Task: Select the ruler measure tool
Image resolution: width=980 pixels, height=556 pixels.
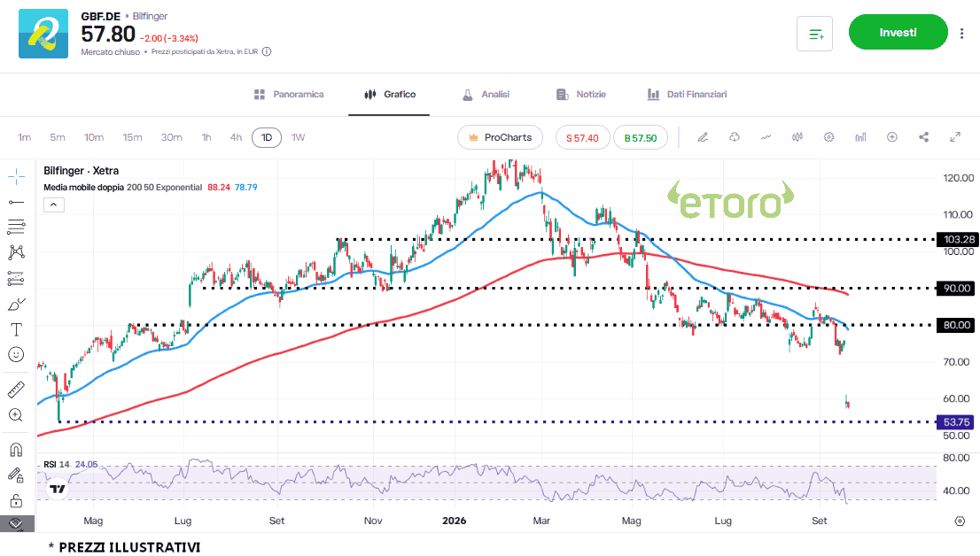Action: pyautogui.click(x=16, y=390)
